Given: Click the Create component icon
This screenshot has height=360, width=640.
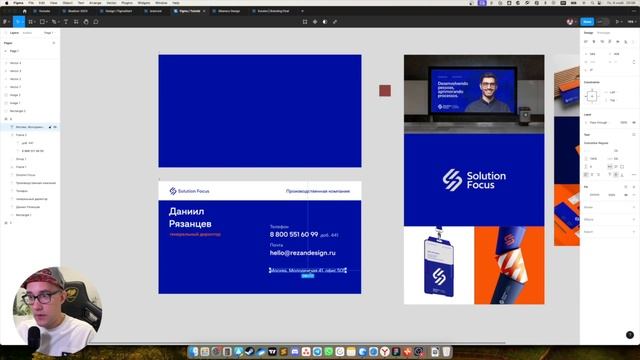Looking at the screenshot, I should point(315,22).
